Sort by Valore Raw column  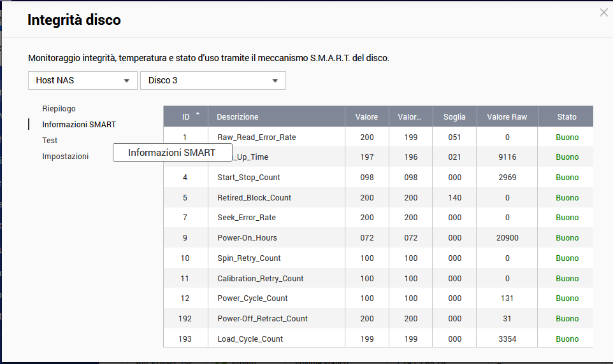(507, 117)
